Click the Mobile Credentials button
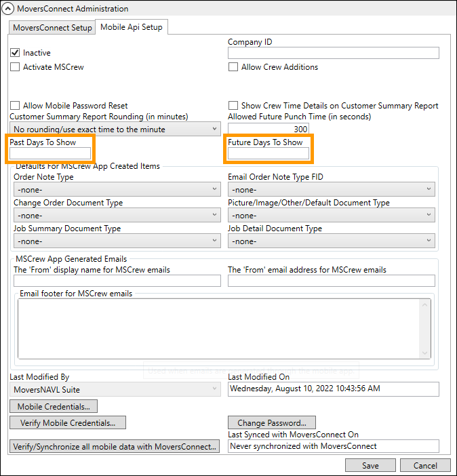 [x=54, y=406]
